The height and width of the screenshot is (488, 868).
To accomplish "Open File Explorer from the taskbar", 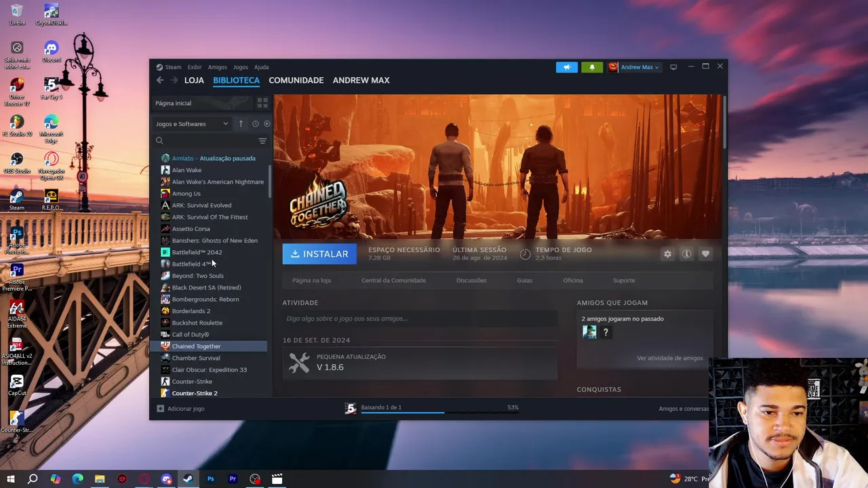I will coord(100,479).
